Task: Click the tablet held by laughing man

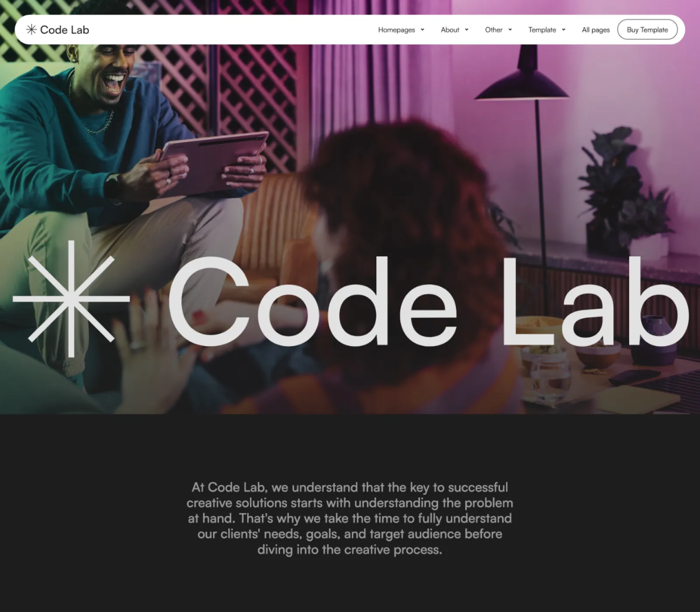Action: (213, 163)
